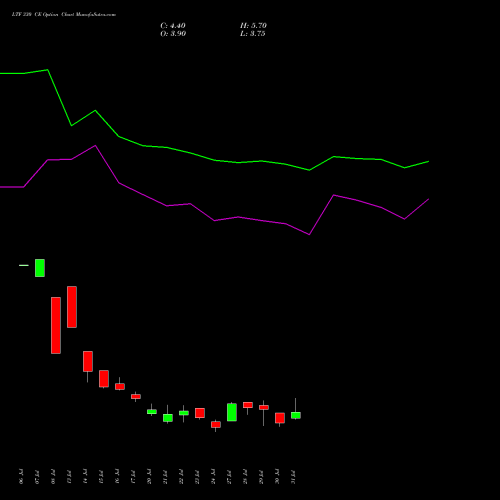Click the tall green candle for 07 Jul
The image size is (500, 500).
click(x=40, y=268)
